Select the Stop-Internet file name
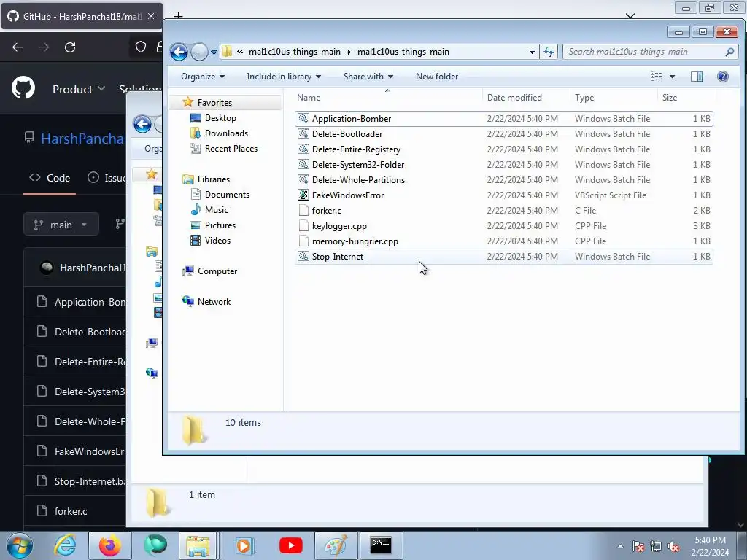The height and width of the screenshot is (560, 747). [x=337, y=257]
